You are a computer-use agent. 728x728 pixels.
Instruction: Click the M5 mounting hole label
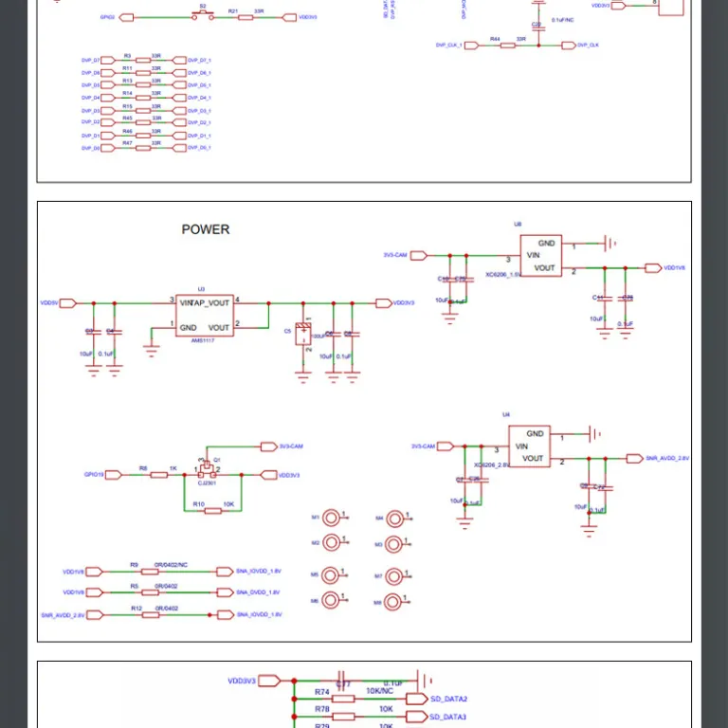[315, 574]
